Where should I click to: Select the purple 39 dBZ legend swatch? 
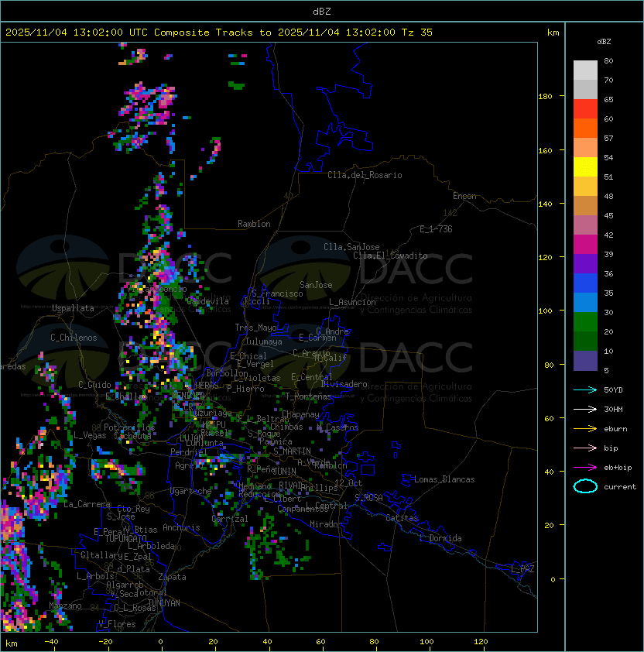[585, 263]
